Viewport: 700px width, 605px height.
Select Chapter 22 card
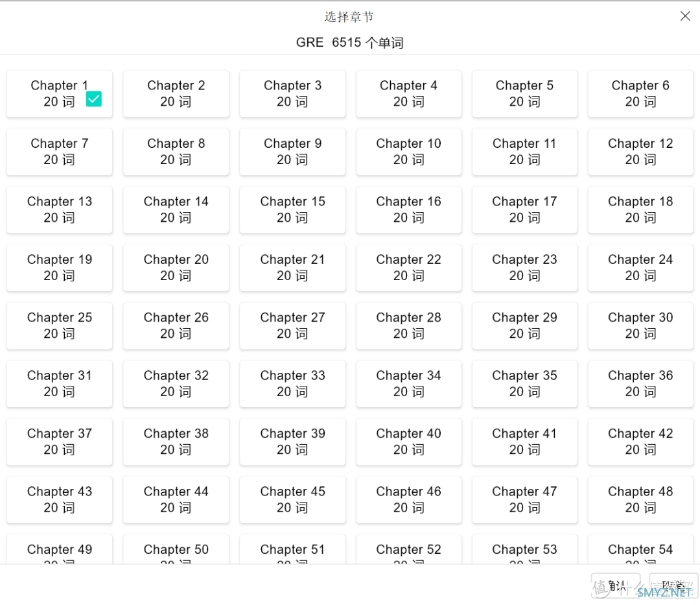pos(408,268)
